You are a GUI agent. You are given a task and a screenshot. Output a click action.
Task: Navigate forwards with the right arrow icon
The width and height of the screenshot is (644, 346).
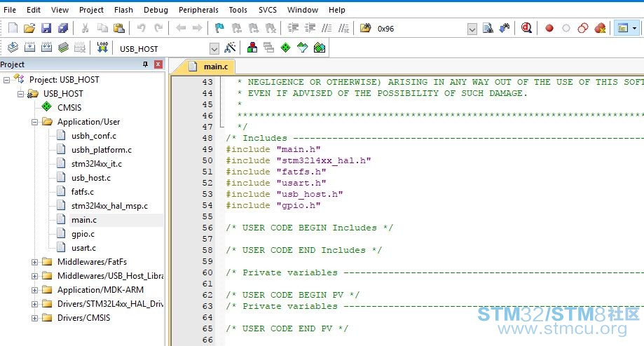pyautogui.click(x=197, y=28)
